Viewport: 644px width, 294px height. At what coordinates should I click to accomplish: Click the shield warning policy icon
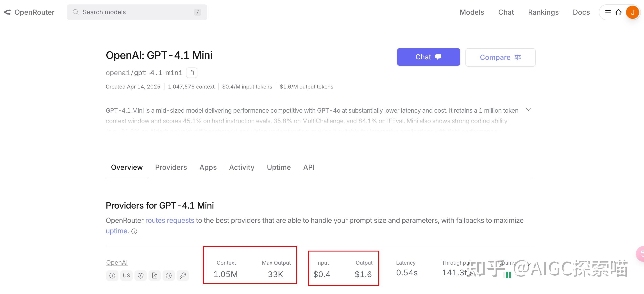[141, 275]
